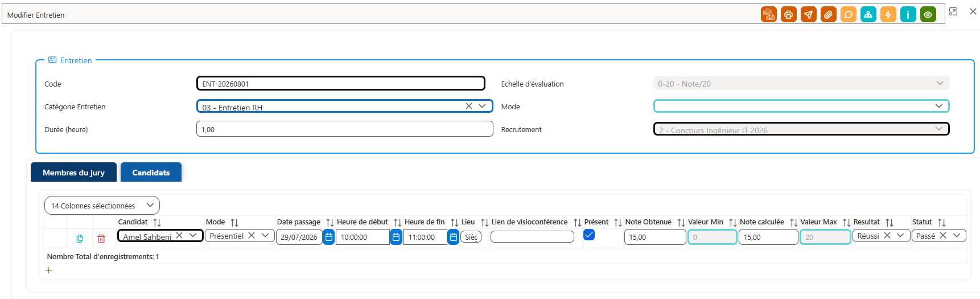Click the Code field ENT-20260801
This screenshot has width=980, height=299.
click(x=341, y=83)
